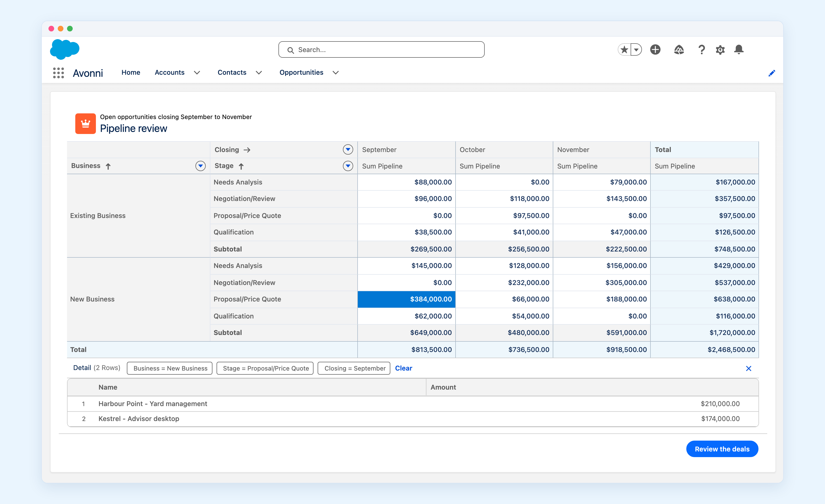Click the $145,000.00 September cell
The width and height of the screenshot is (825, 504).
(407, 266)
